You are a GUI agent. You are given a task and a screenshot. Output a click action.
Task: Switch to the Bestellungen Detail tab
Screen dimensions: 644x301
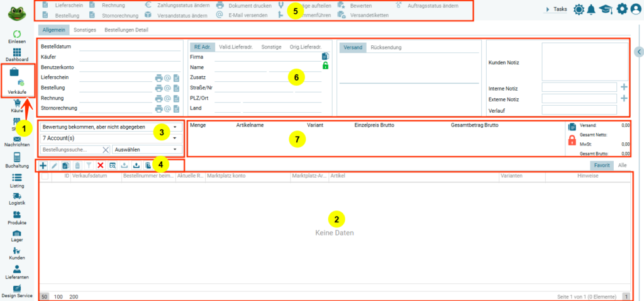pyautogui.click(x=125, y=30)
